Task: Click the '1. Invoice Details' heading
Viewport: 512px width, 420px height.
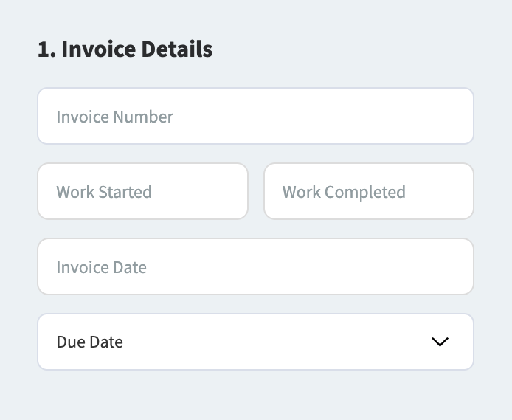Action: click(x=125, y=49)
